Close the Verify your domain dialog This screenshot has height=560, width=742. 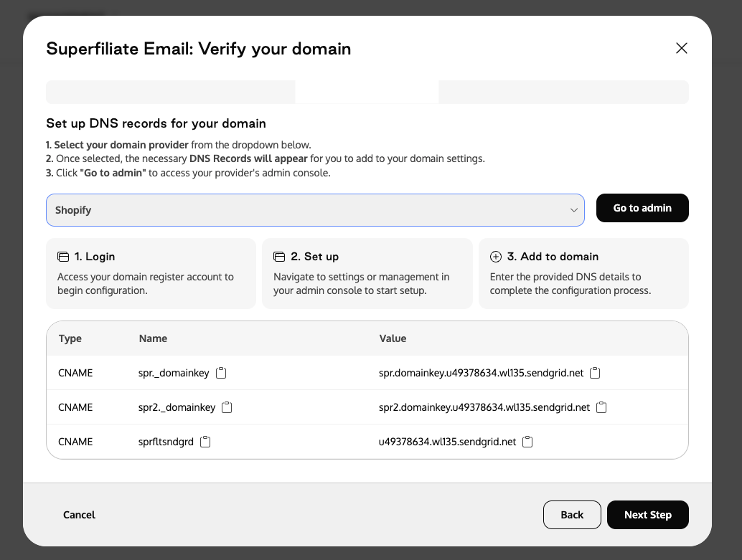coord(682,48)
